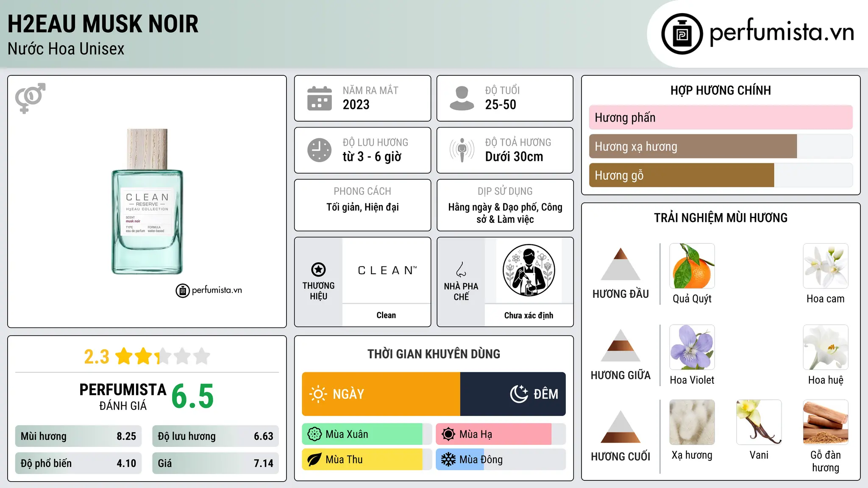Click the leaf icon for Mùa Thu
This screenshot has height=488, width=868.
[x=314, y=460]
